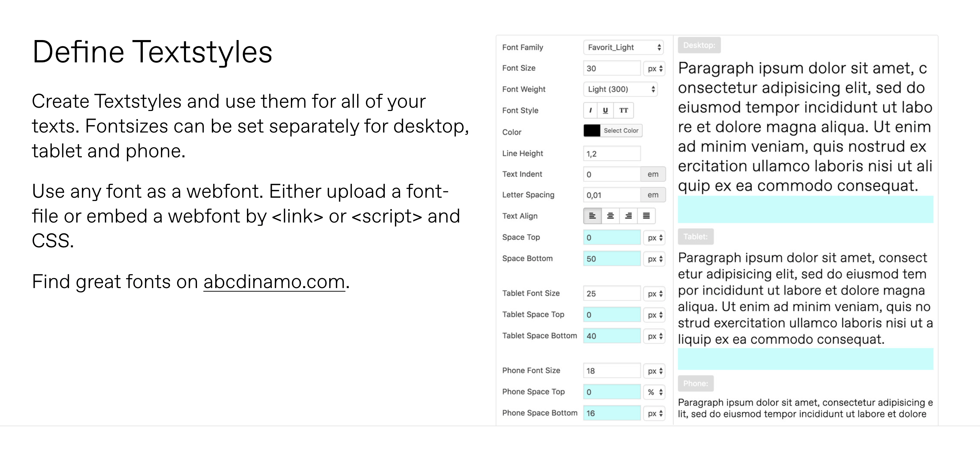Click the Select Color button
The image size is (980, 450).
tap(621, 130)
